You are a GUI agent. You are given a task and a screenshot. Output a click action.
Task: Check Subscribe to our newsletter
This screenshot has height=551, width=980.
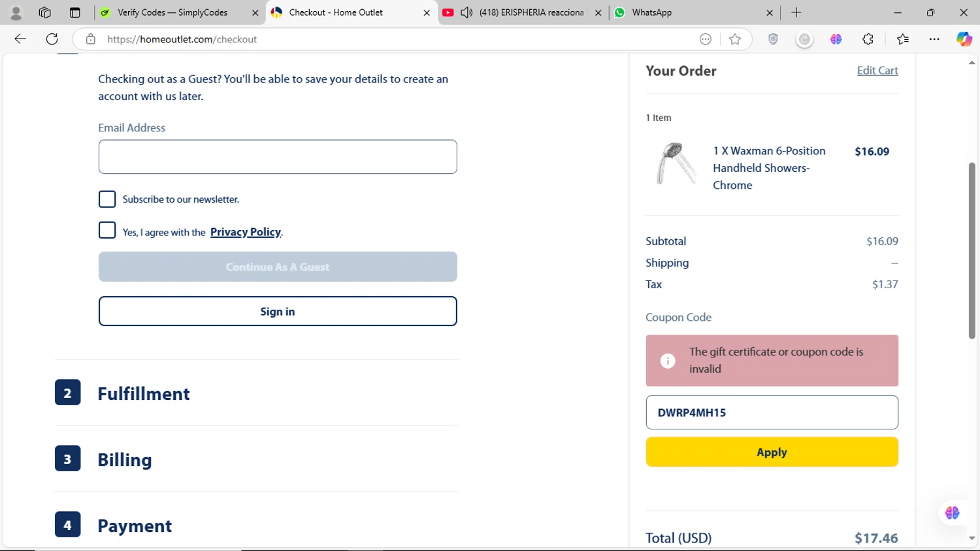pos(107,199)
